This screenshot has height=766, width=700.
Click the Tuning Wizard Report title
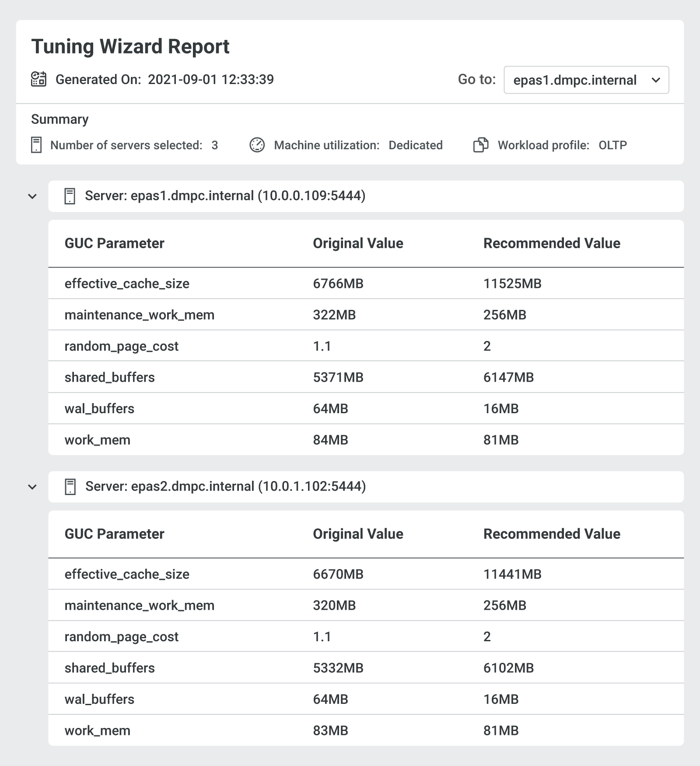[130, 46]
